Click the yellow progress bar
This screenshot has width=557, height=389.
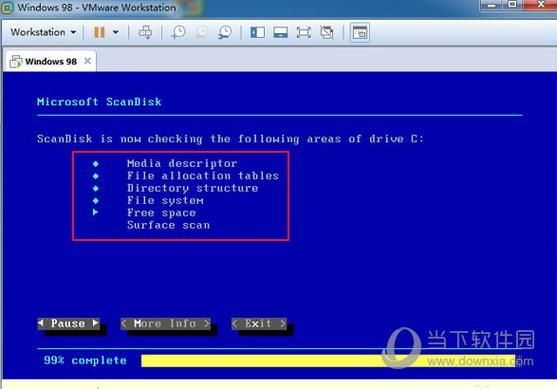click(x=328, y=361)
